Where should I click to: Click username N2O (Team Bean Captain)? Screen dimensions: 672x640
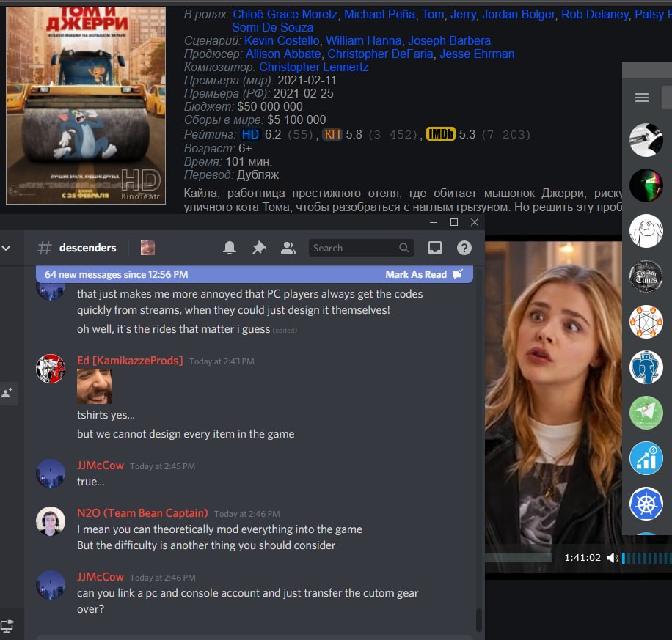142,512
